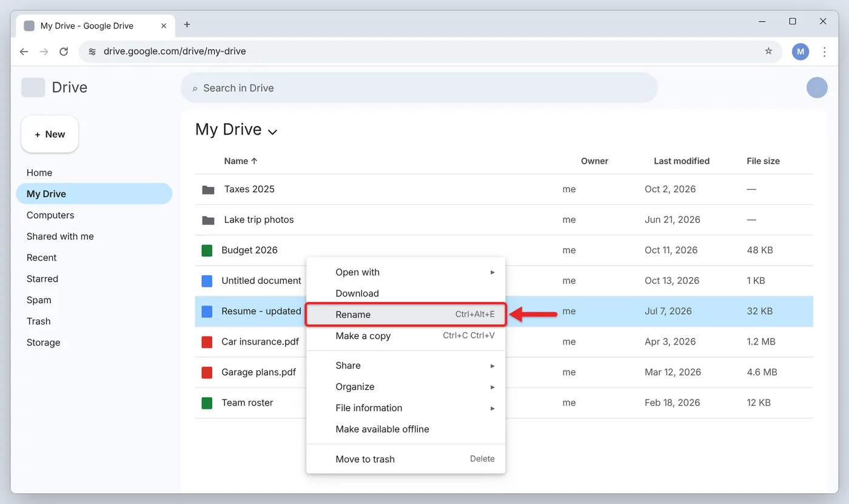Click the Feb 18, 2026 date cell

coord(673,403)
